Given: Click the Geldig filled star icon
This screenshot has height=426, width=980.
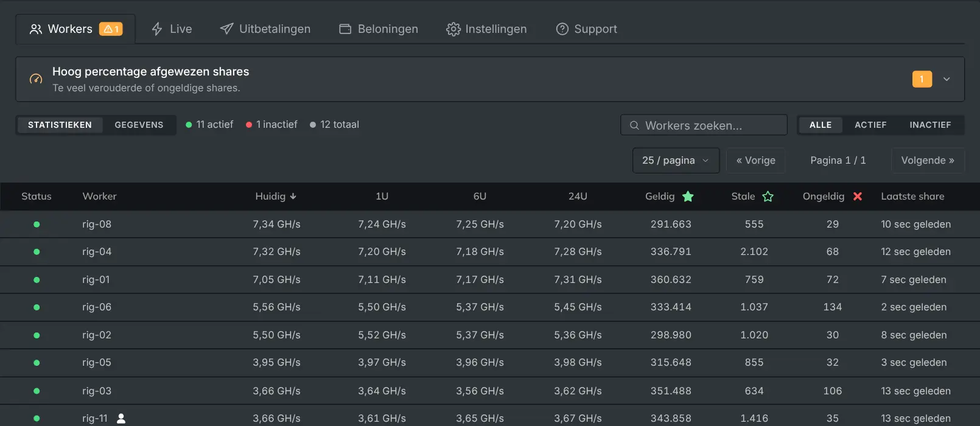Looking at the screenshot, I should [x=688, y=197].
